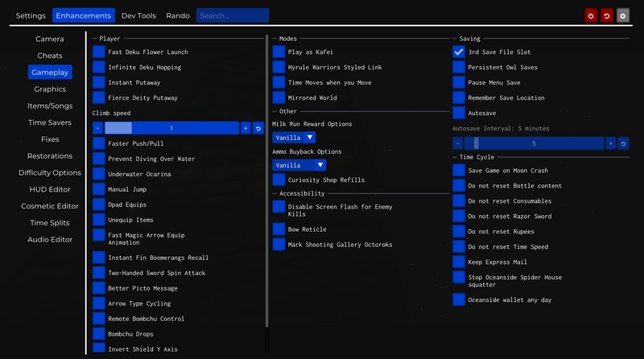Enable Fast Deku Flower Launch checkbox
644x359 pixels.
coord(98,52)
